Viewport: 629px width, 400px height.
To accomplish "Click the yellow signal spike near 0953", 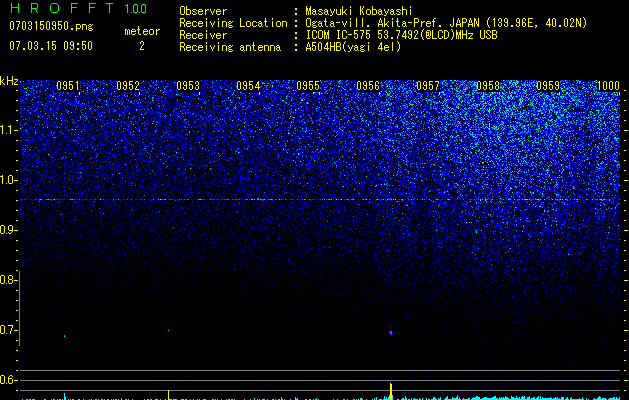I will coord(168,394).
